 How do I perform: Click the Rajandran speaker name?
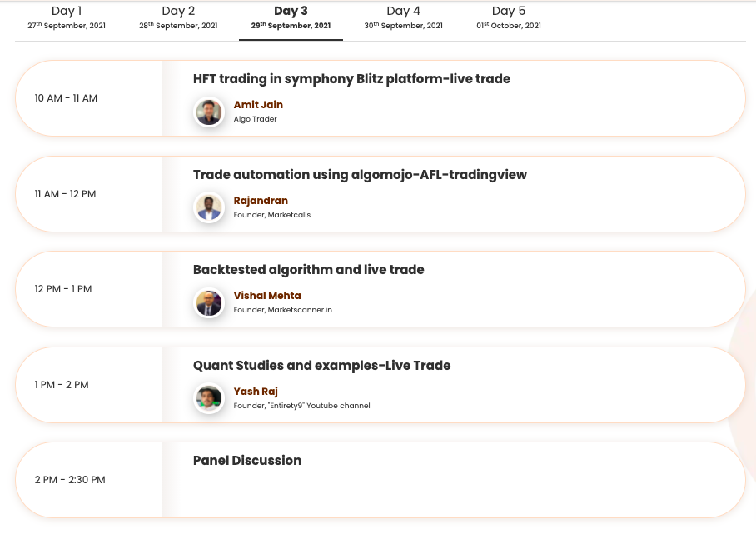(261, 201)
